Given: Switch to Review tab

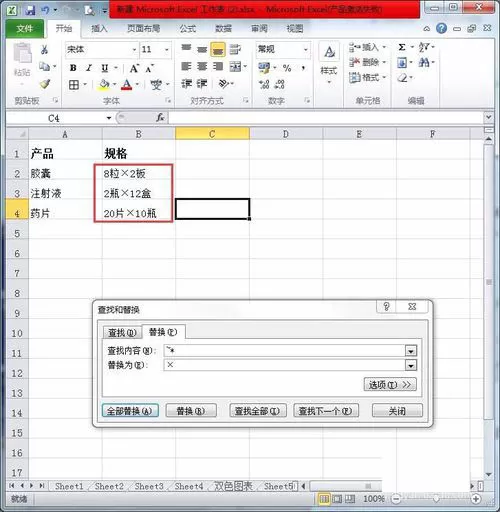Looking at the screenshot, I should (259, 29).
